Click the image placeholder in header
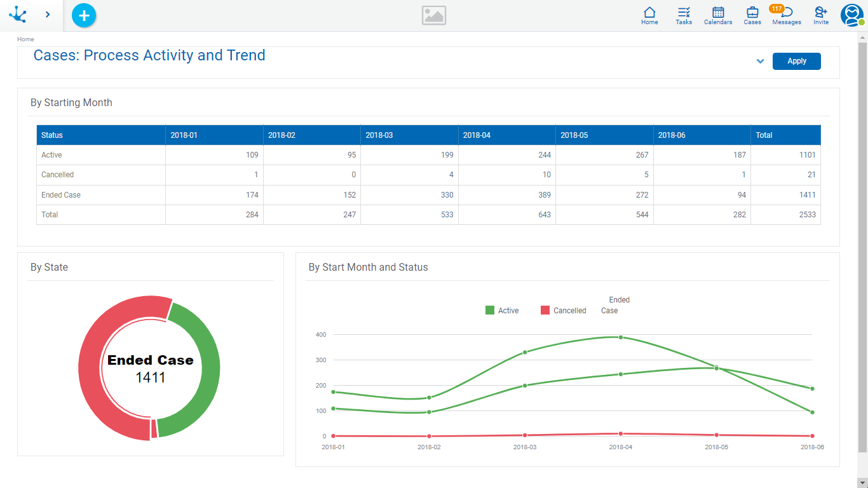The width and height of the screenshot is (868, 488). [x=434, y=16]
